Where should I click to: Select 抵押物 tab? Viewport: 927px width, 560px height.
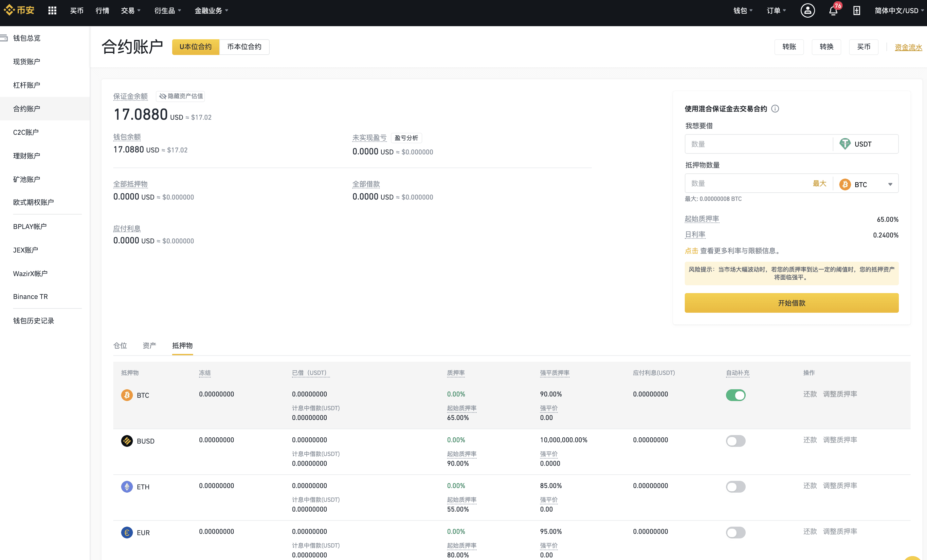(x=182, y=345)
